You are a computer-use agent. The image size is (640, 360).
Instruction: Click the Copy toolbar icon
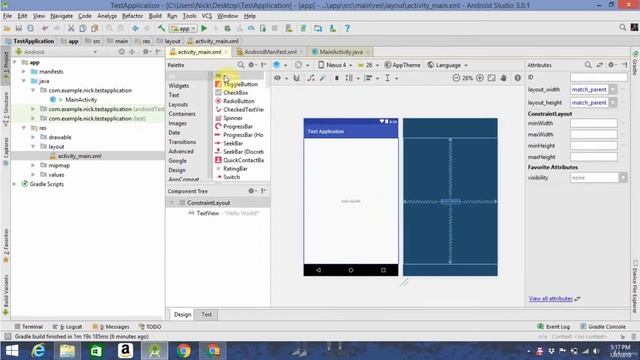point(83,28)
